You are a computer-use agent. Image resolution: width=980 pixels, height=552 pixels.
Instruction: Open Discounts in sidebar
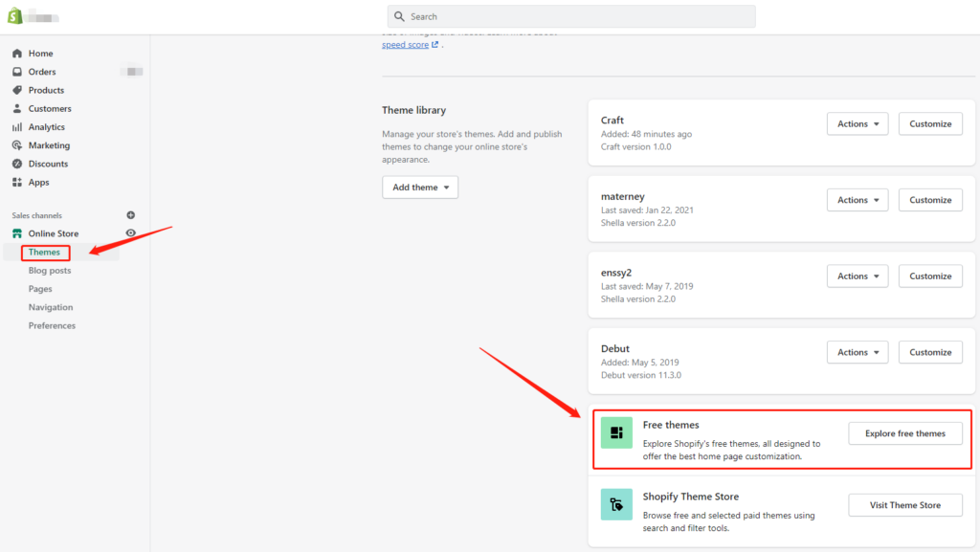click(48, 164)
